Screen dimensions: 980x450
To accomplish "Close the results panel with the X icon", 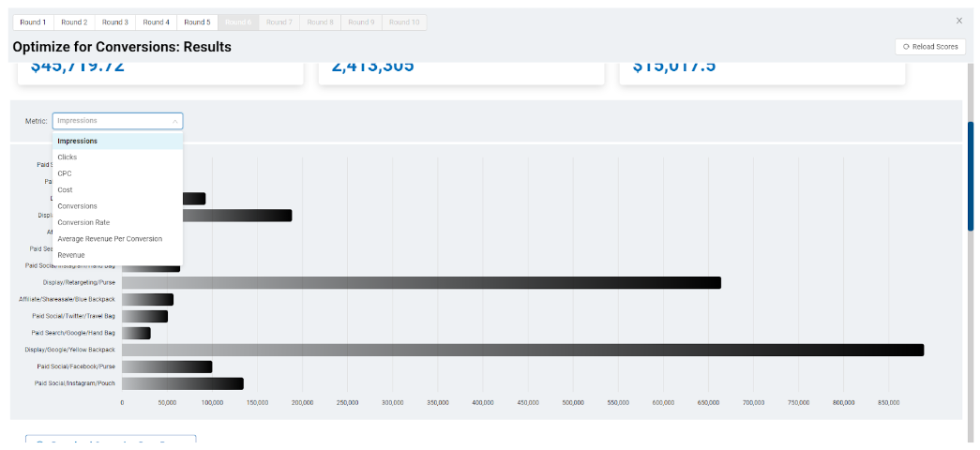I will pyautogui.click(x=958, y=21).
